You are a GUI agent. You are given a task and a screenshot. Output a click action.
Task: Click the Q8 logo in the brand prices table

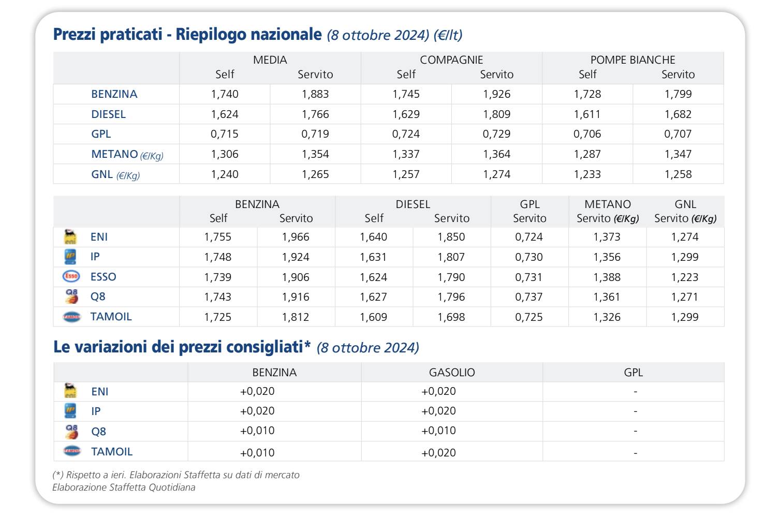(71, 297)
